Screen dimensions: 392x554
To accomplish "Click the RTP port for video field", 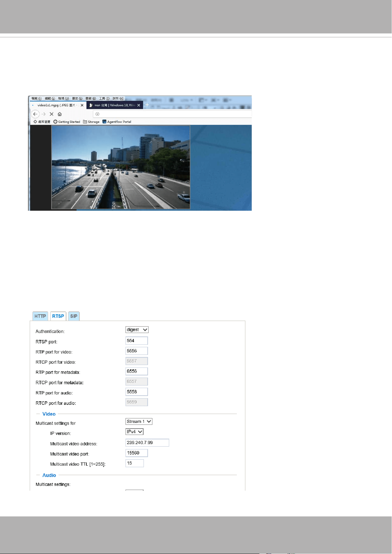I will tap(136, 351).
